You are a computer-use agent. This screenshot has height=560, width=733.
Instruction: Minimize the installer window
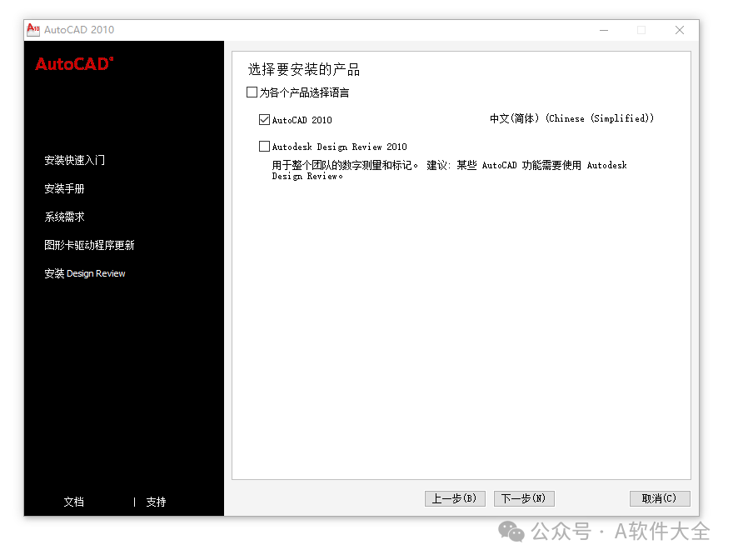click(603, 28)
